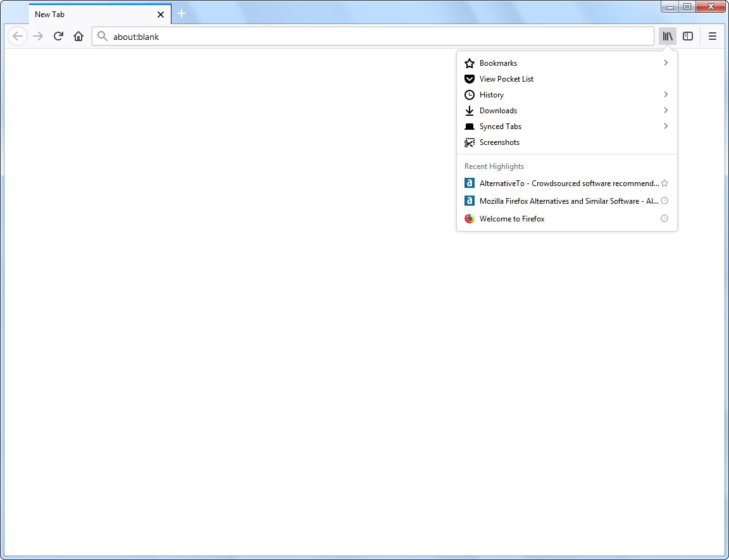The height and width of the screenshot is (560, 729).
Task: Click history clock on Mozilla Firefox Alternatives highlight
Action: (x=664, y=201)
